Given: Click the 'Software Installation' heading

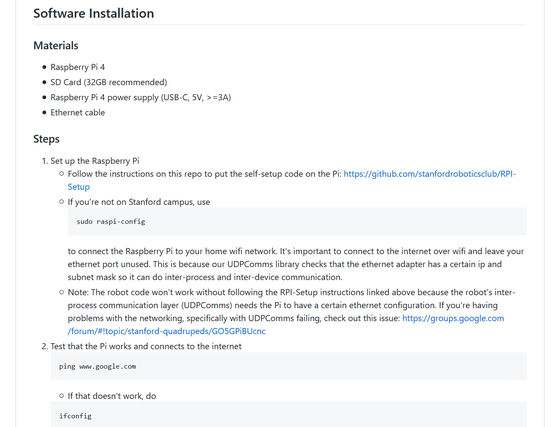Looking at the screenshot, I should point(94,14).
